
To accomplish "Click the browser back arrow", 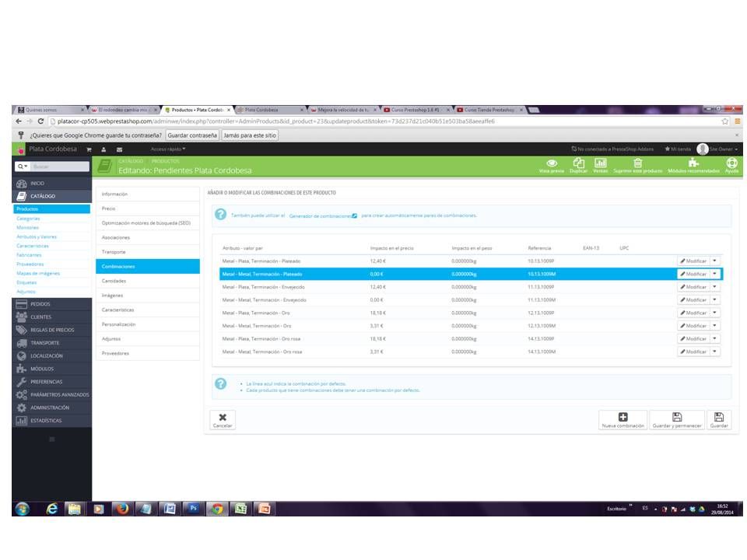I will tap(19, 121).
